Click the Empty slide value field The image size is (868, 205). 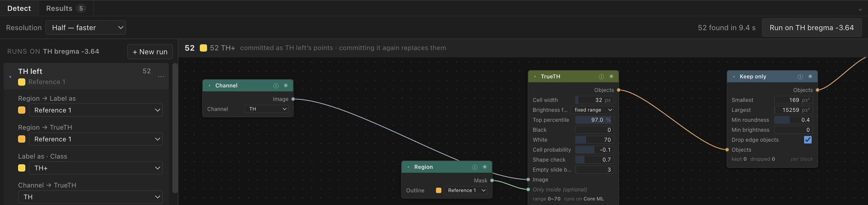[595, 170]
